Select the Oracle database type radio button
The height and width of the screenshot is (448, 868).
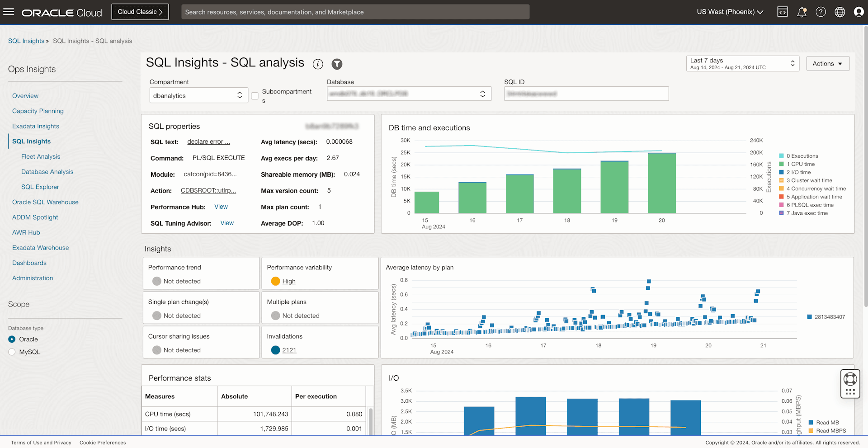pyautogui.click(x=12, y=339)
